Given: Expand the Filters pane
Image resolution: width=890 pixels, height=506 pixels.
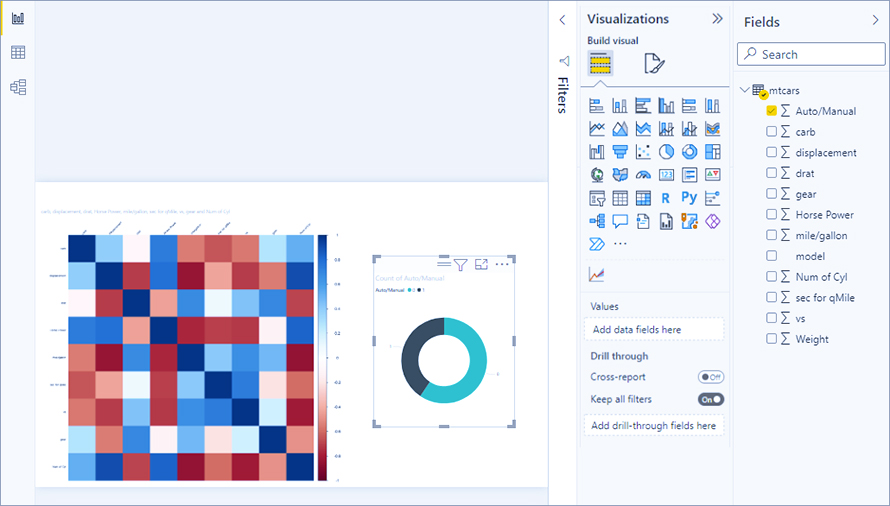Looking at the screenshot, I should [x=562, y=20].
